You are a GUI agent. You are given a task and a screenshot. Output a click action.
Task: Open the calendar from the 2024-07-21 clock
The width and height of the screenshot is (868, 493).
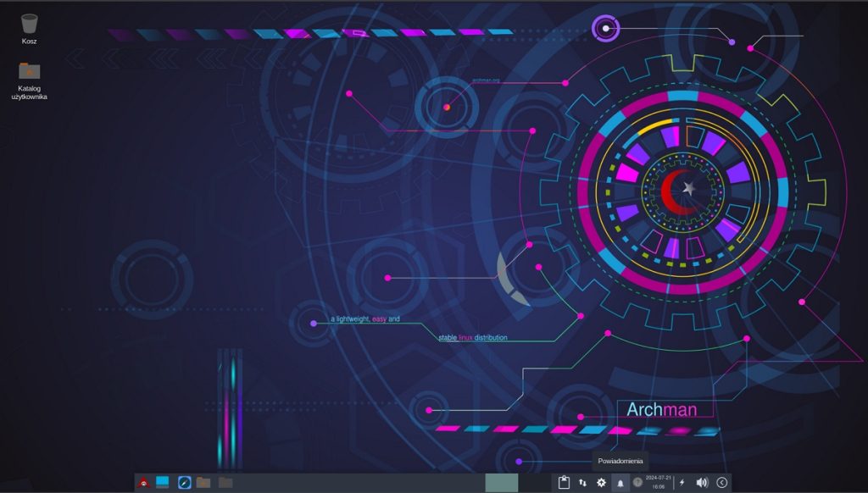point(657,477)
